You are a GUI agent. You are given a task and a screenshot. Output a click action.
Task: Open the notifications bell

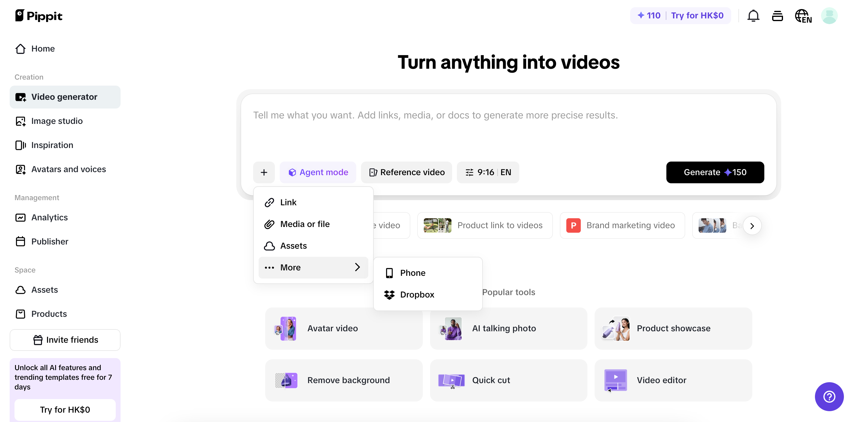click(753, 15)
